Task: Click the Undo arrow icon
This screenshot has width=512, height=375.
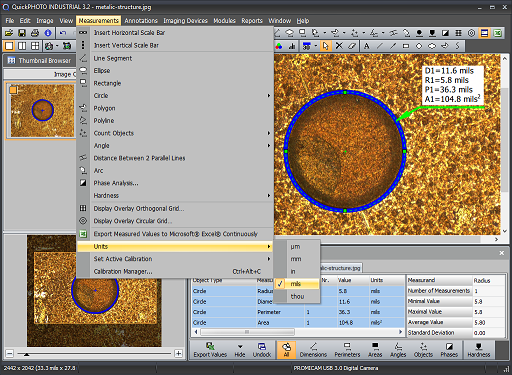Action: 63,33
